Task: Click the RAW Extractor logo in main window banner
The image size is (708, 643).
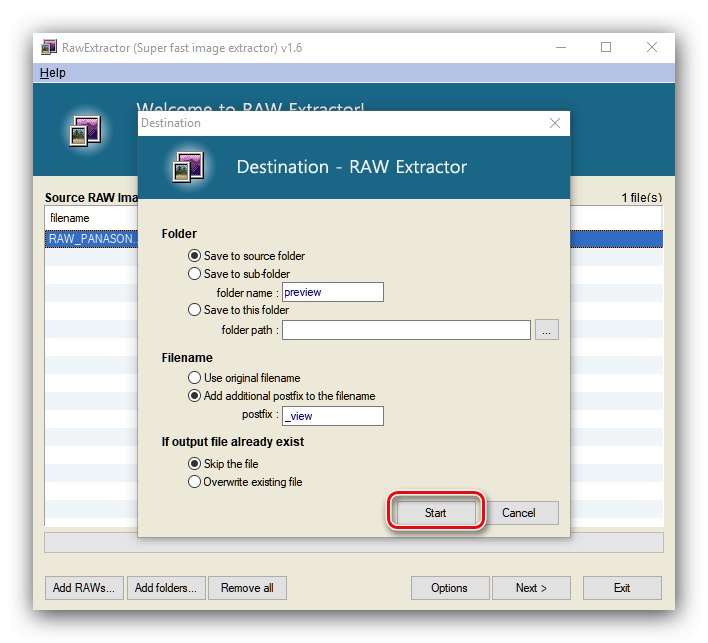Action: (x=85, y=130)
